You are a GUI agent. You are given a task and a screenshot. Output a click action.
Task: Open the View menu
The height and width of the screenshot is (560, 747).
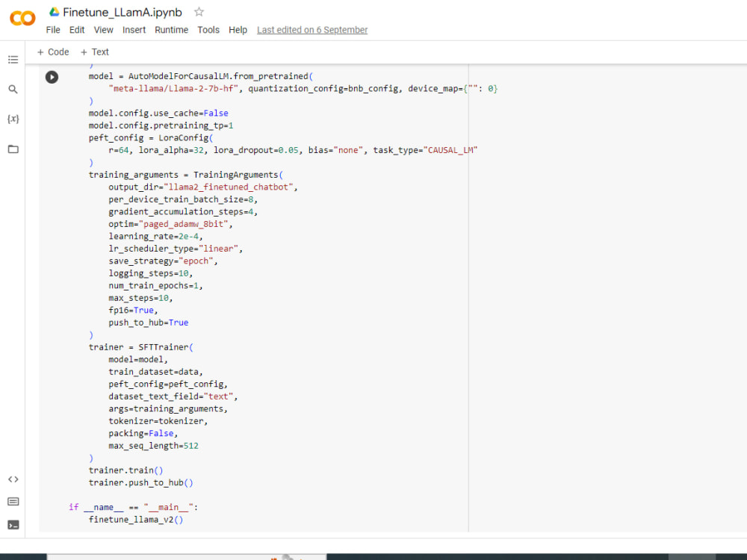(x=103, y=30)
